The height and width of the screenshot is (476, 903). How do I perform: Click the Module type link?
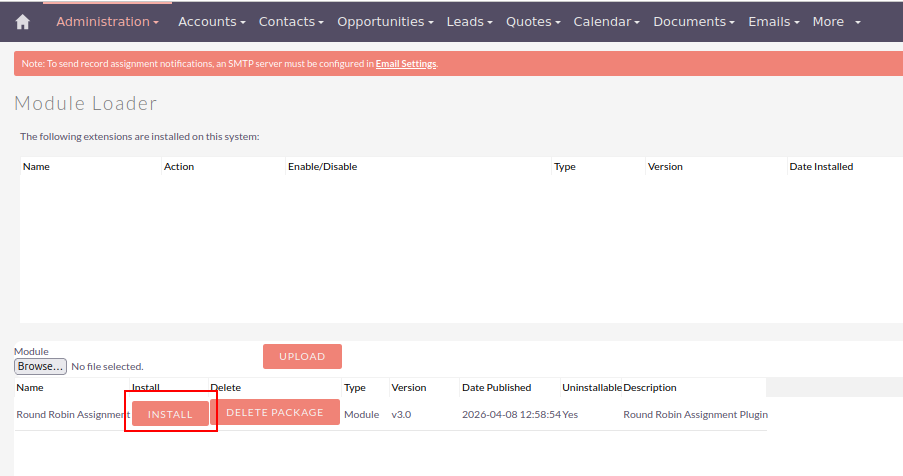[361, 414]
